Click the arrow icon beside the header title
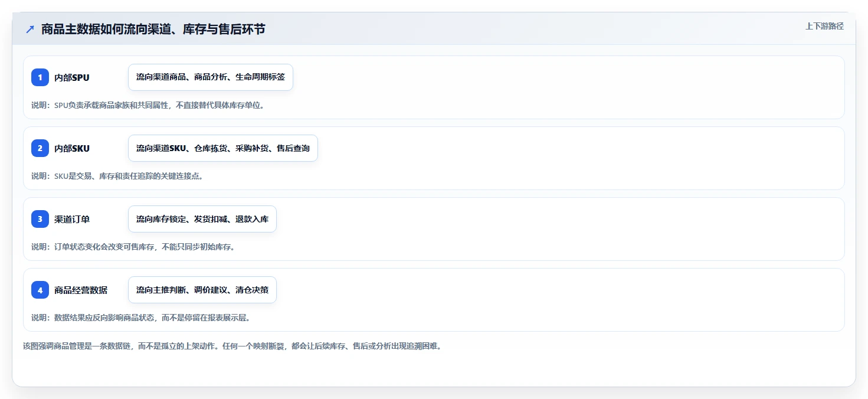 pyautogui.click(x=30, y=29)
